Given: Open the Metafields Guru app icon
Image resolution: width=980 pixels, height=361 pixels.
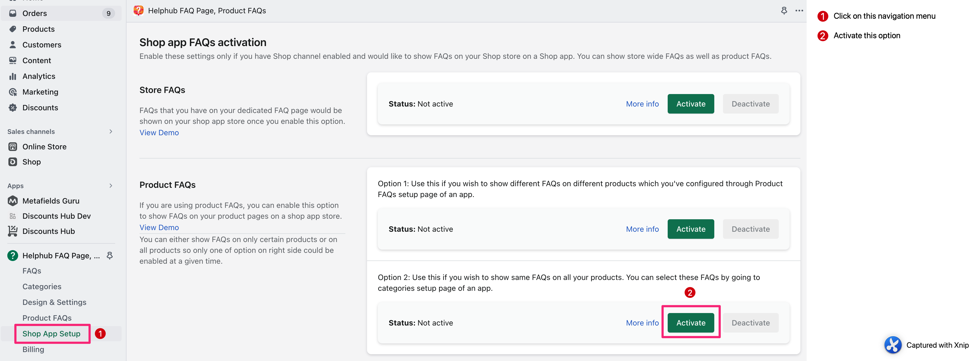Looking at the screenshot, I should [x=12, y=201].
